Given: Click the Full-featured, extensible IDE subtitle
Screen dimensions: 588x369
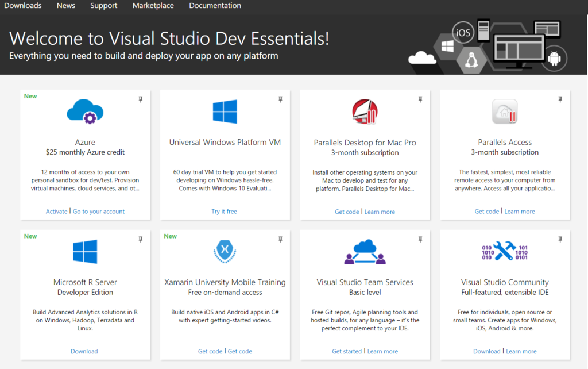Looking at the screenshot, I should tap(505, 293).
